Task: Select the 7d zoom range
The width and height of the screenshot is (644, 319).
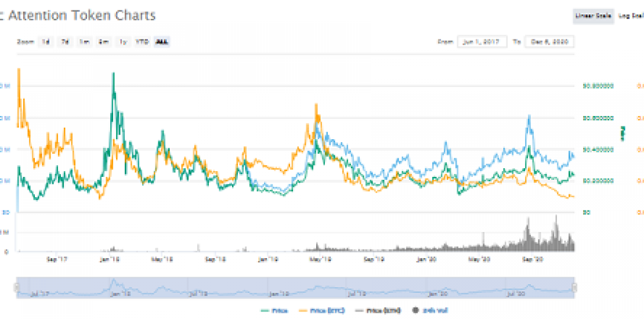Action: (65, 42)
